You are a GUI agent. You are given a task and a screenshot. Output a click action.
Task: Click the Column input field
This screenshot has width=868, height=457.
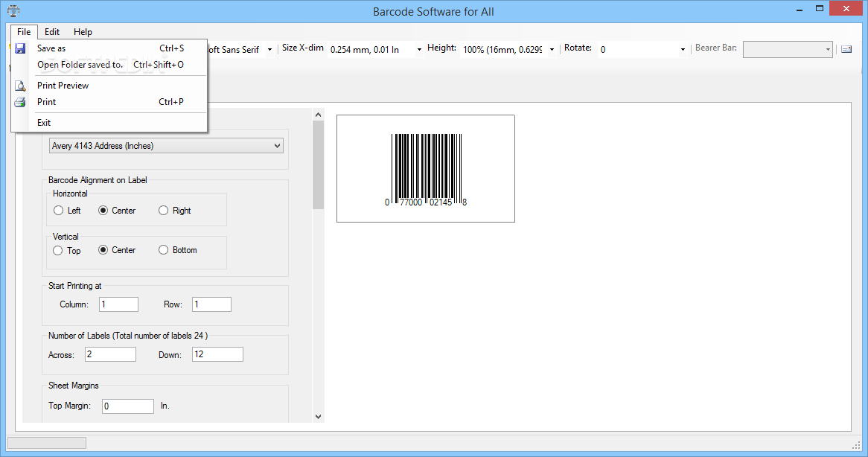click(x=119, y=304)
